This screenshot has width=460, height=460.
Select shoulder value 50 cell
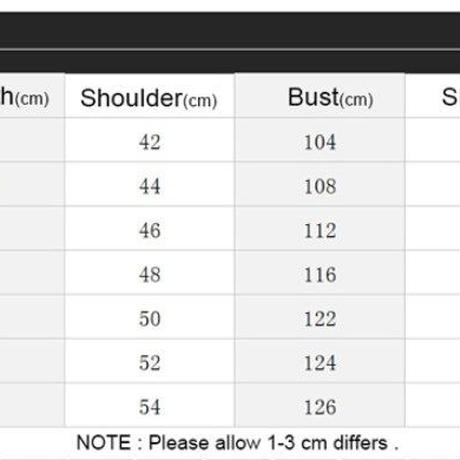click(150, 317)
